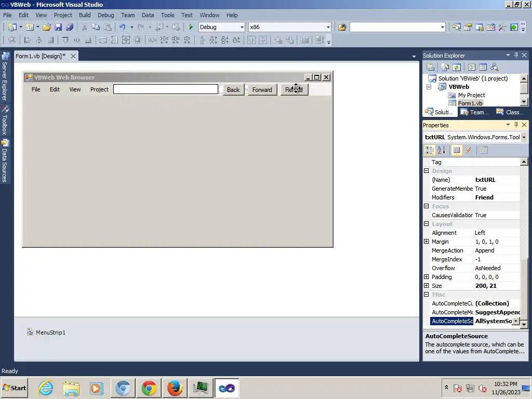Click View Designer icon in Solution Explorer
Screen dimensions: 532x399
[x=483, y=67]
